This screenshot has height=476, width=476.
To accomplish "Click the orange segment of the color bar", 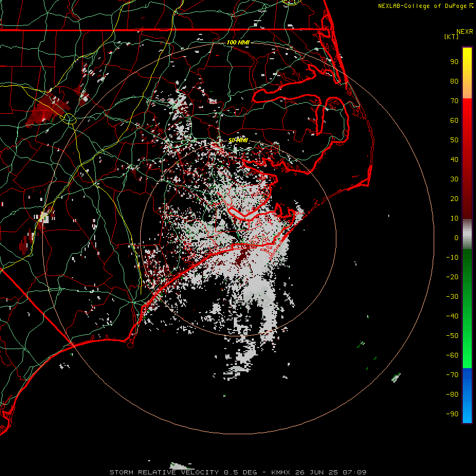I will 467,89.
